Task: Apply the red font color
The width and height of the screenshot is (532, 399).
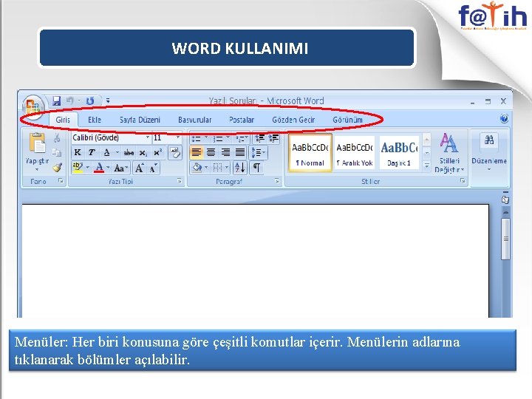Action: click(x=99, y=168)
